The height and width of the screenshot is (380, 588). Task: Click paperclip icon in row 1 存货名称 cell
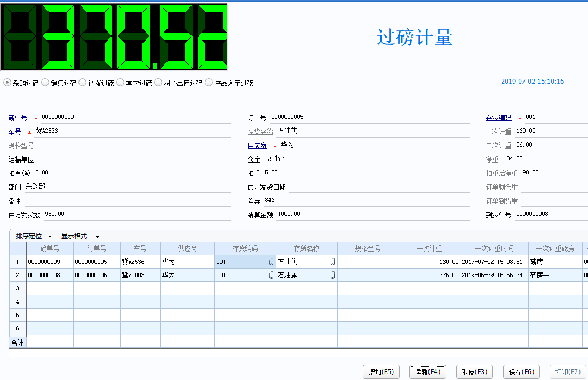tap(332, 262)
